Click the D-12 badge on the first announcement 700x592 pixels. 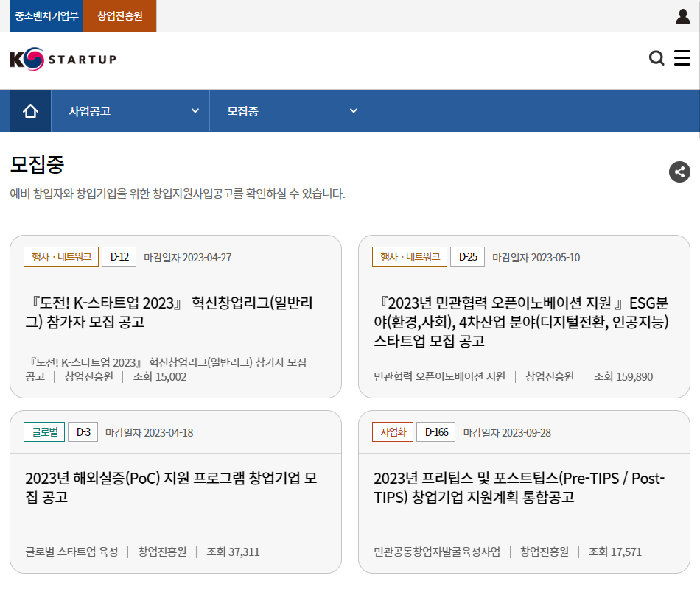[x=119, y=256]
